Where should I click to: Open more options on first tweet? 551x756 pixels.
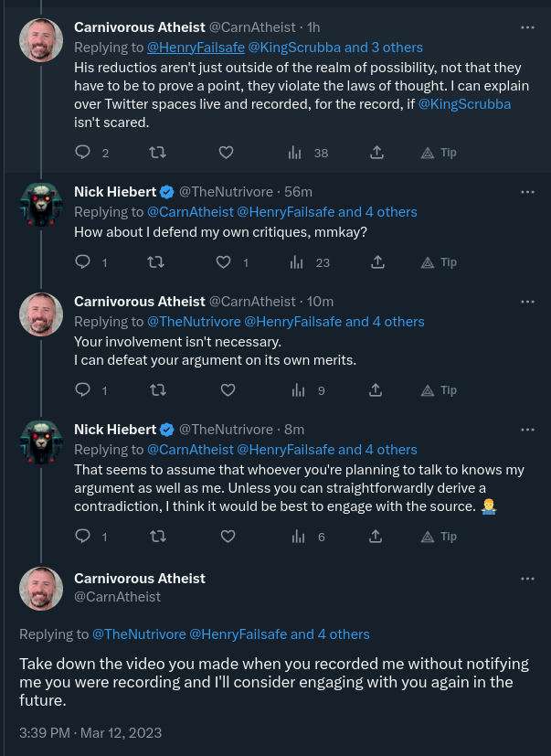527,27
